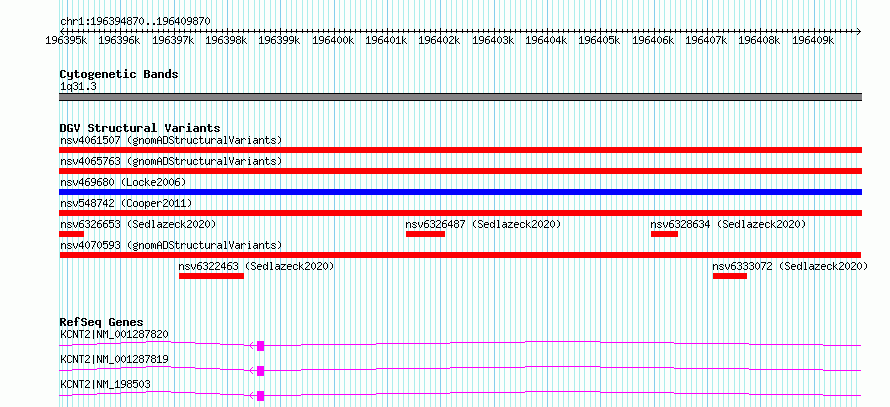
Task: Open the nsv548742 Cooper2011 label
Action: click(126, 203)
